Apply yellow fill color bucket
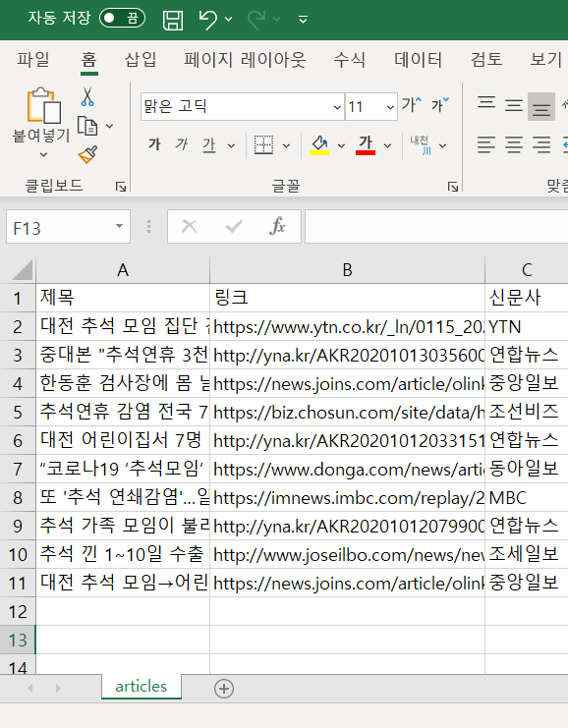Viewport: 568px width, 728px height. (319, 144)
